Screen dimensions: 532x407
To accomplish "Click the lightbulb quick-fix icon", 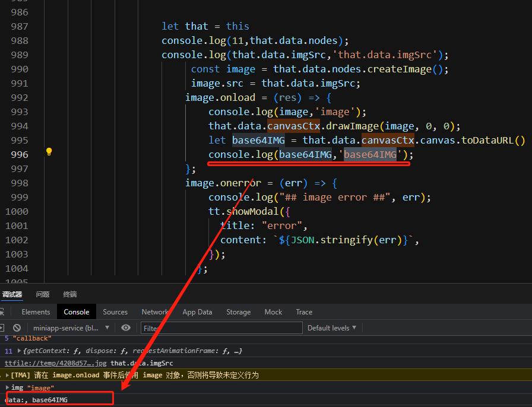I will pos(49,152).
